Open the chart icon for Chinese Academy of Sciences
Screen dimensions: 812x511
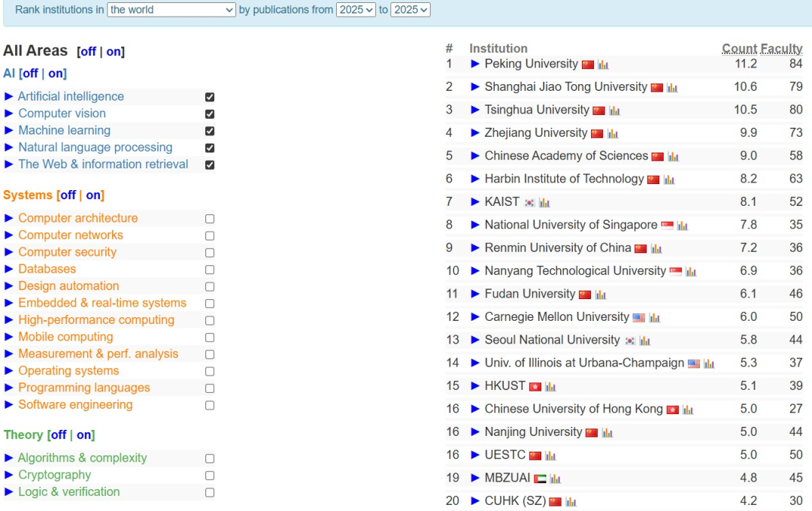(x=673, y=156)
